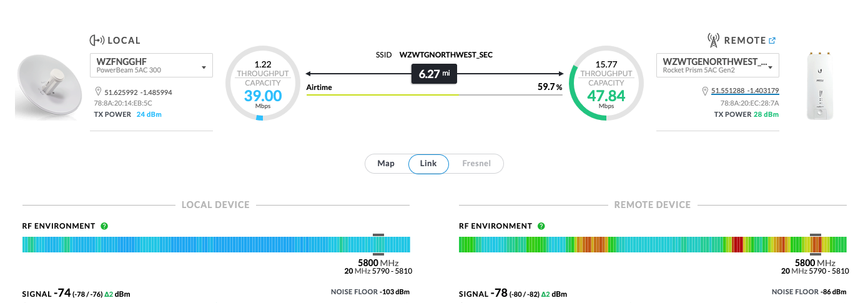
Task: Click the remote 5800 MHz channel marker
Action: pos(816,244)
